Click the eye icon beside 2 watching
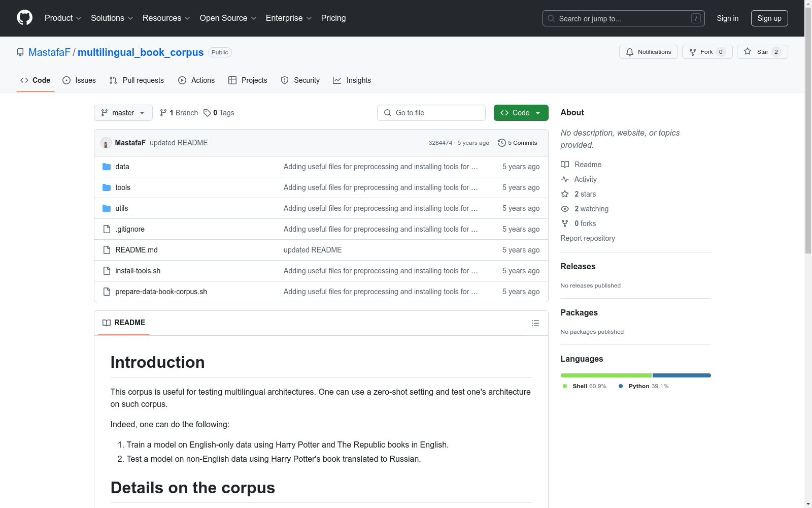Viewport: 812px width, 508px height. click(x=565, y=209)
